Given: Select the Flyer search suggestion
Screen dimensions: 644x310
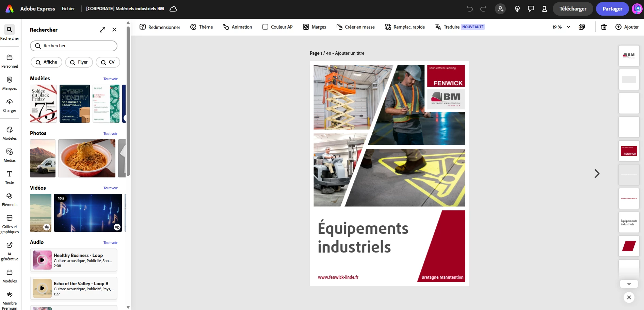Looking at the screenshot, I should coord(79,62).
